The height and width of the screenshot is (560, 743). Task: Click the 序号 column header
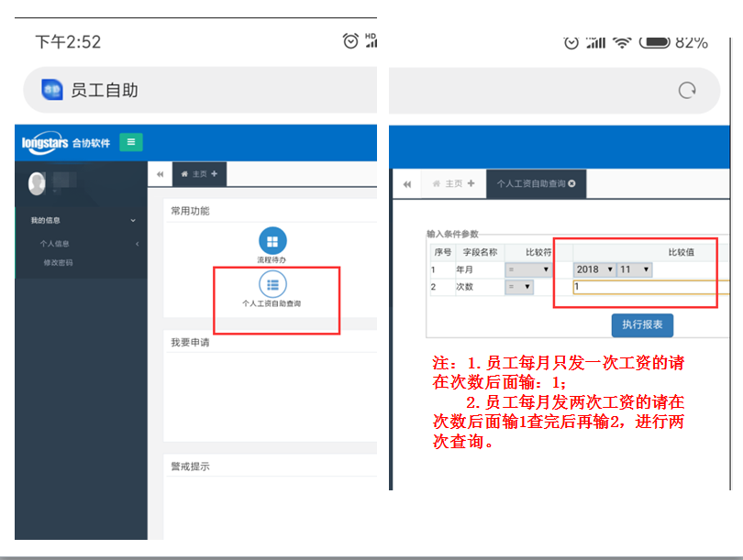coord(442,252)
